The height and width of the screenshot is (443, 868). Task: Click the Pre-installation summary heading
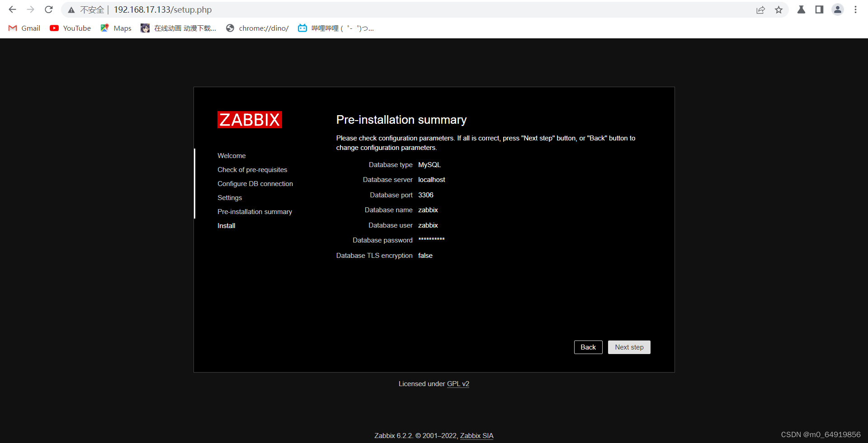click(x=401, y=120)
